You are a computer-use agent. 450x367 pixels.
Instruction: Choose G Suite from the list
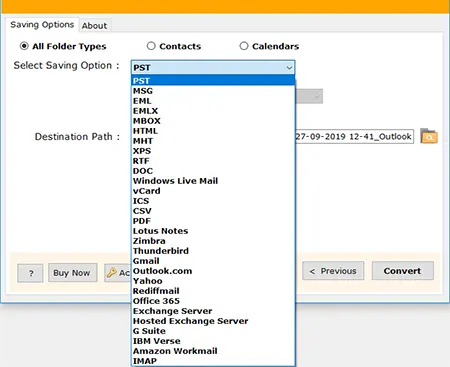pos(213,331)
